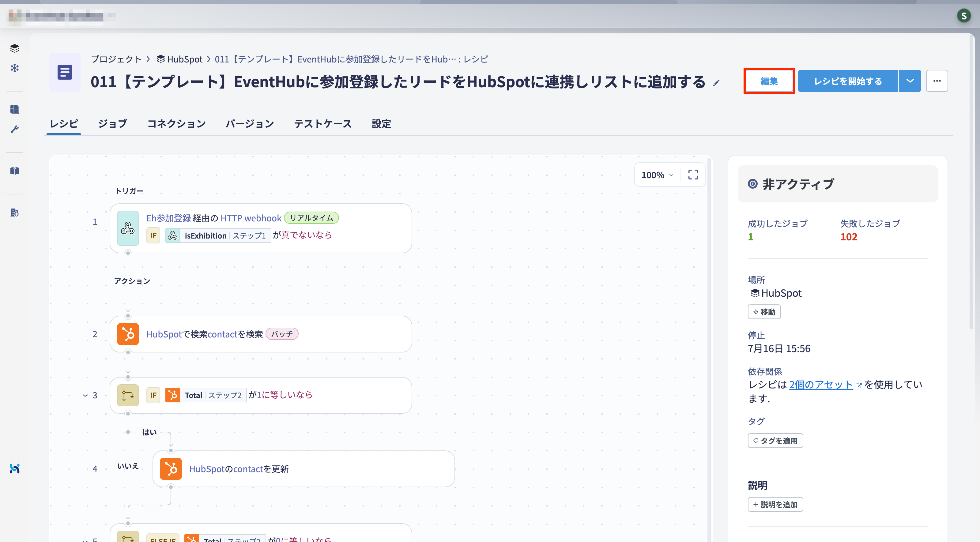Image resolution: width=980 pixels, height=542 pixels.
Task: Click the バッチ badge on step 2
Action: pyautogui.click(x=282, y=333)
